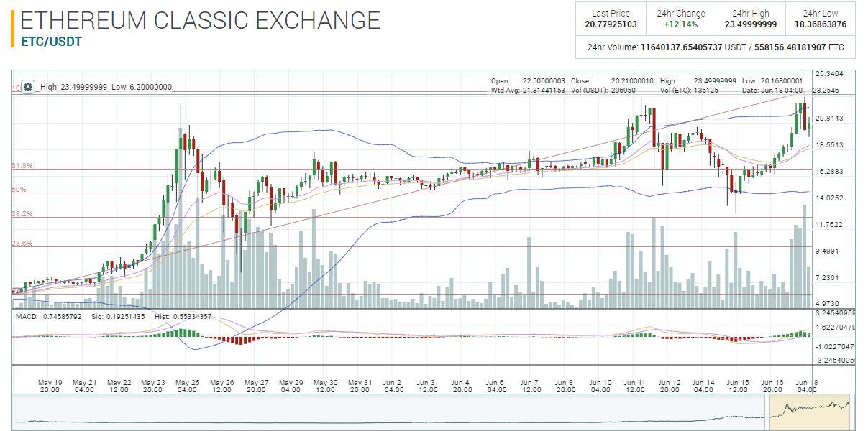Click the 20.8143 price axis label
The height and width of the screenshot is (431, 868).
(x=828, y=119)
